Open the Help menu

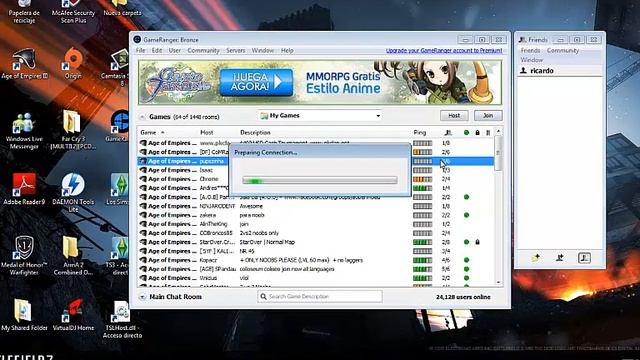pos(287,51)
